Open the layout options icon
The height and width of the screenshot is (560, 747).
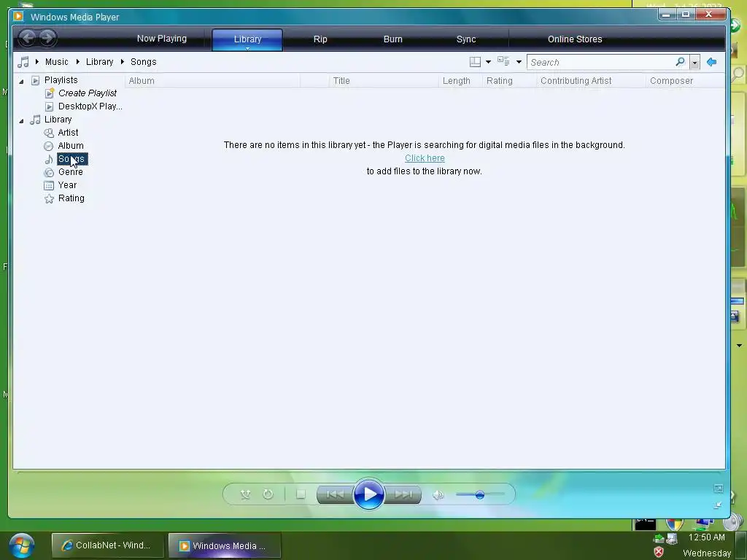(475, 62)
